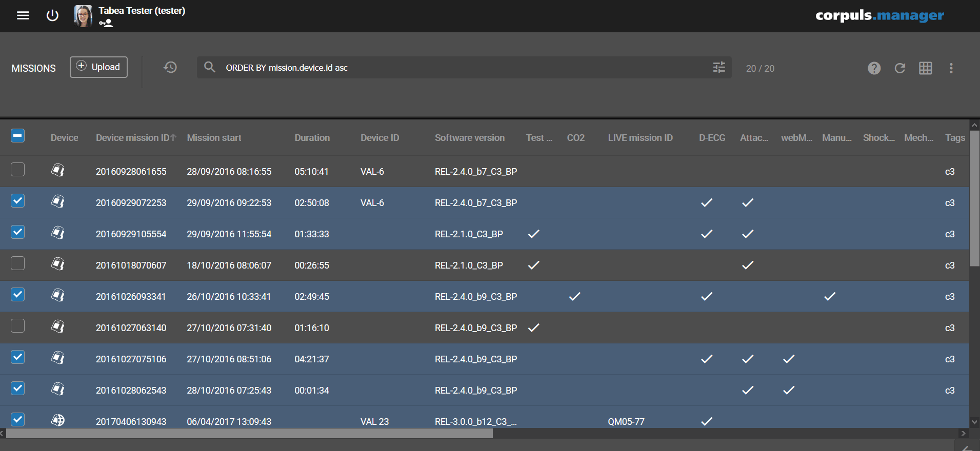
Task: Open search filter options sliders icon
Action: [x=719, y=68]
